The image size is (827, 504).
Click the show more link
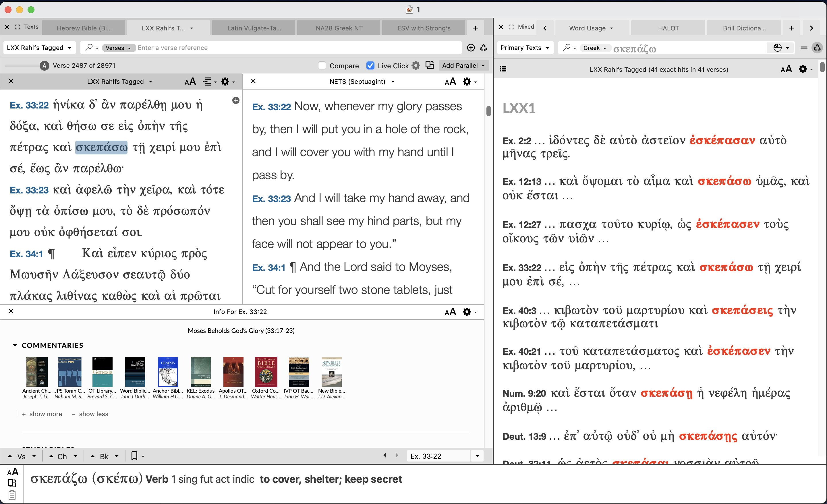point(45,414)
